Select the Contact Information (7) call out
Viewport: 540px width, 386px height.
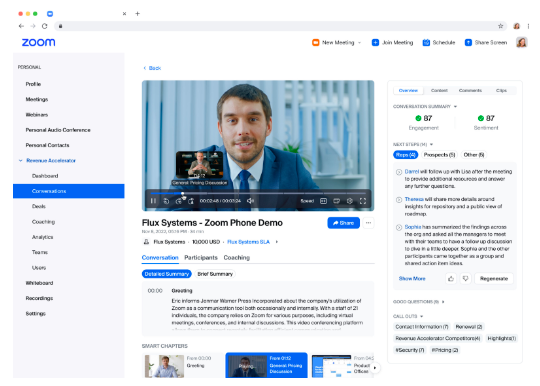point(422,327)
